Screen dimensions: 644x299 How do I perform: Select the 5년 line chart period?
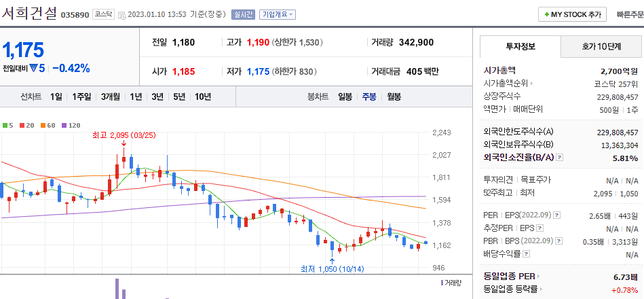pos(179,97)
